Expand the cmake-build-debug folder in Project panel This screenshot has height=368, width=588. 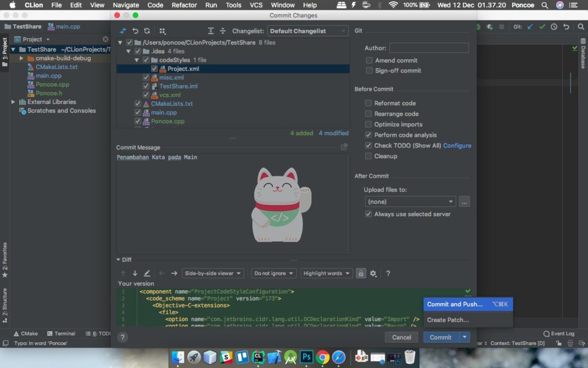click(x=21, y=58)
